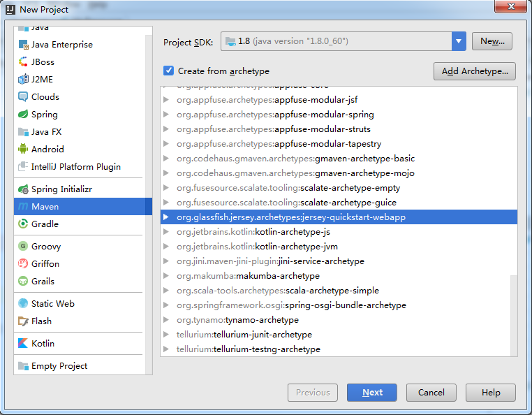Click Add Archetype... button
532x415 pixels.
coord(475,71)
